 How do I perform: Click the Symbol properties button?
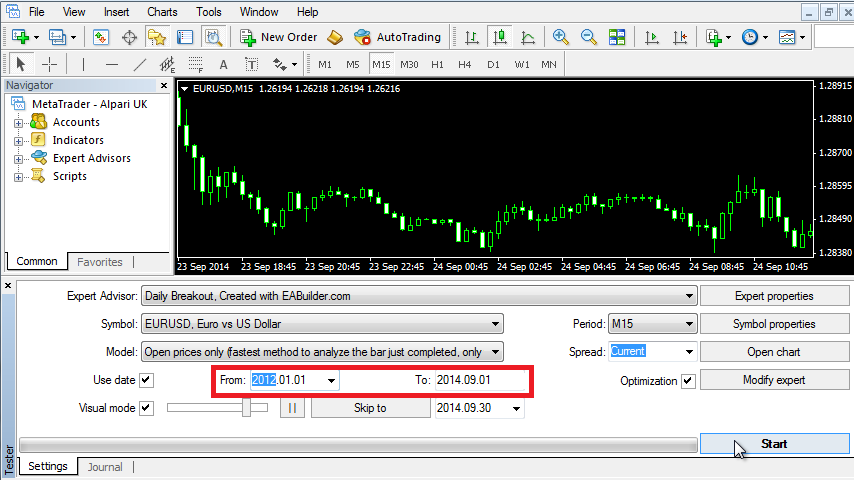pyautogui.click(x=774, y=324)
